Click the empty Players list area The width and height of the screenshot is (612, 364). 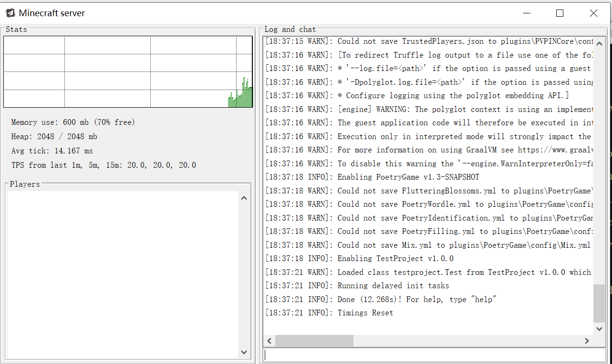pyautogui.click(x=123, y=275)
